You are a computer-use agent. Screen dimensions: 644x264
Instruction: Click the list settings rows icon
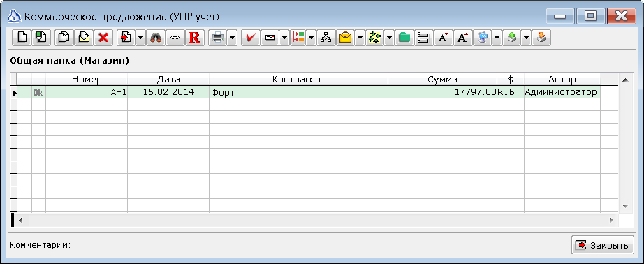point(423,38)
